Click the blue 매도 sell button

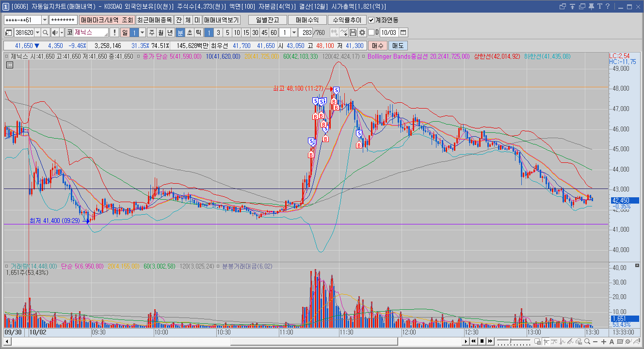click(398, 46)
